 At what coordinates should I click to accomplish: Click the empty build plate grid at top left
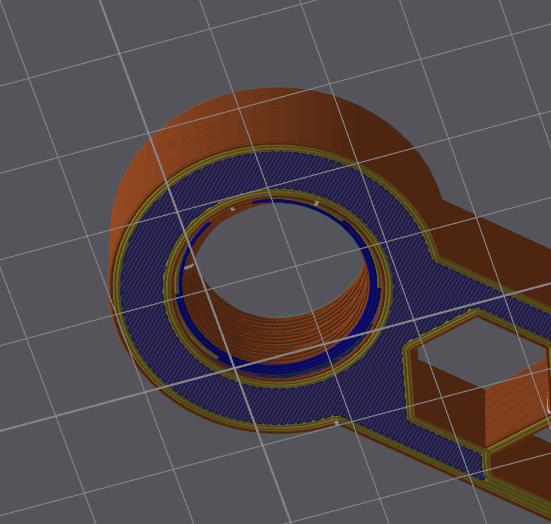point(70,53)
